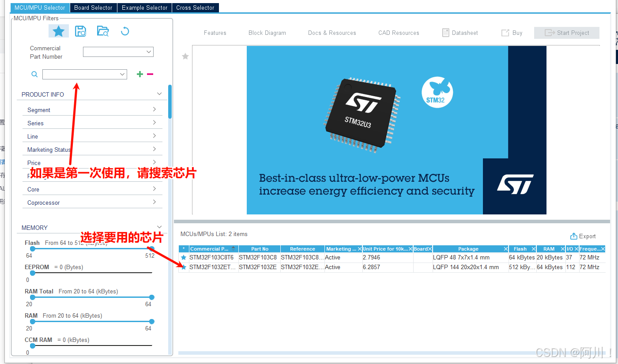
Task: Click the 6.2857 unit price cell
Action: 388,267
